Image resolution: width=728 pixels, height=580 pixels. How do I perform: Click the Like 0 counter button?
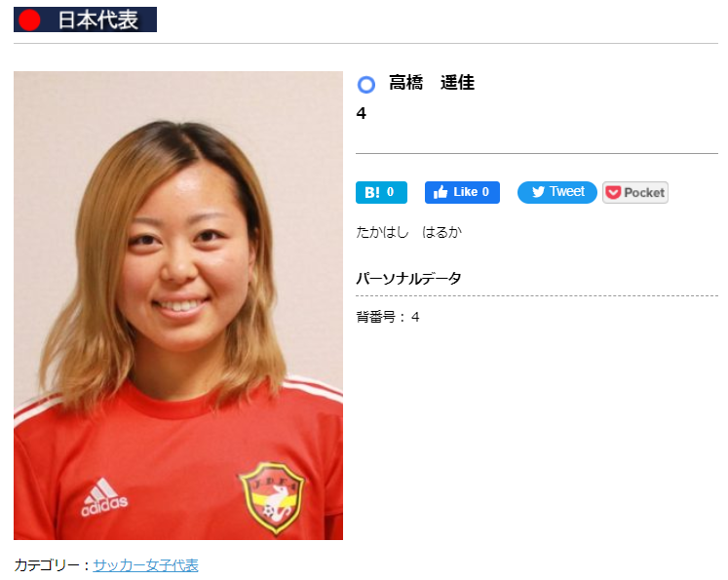click(x=462, y=192)
